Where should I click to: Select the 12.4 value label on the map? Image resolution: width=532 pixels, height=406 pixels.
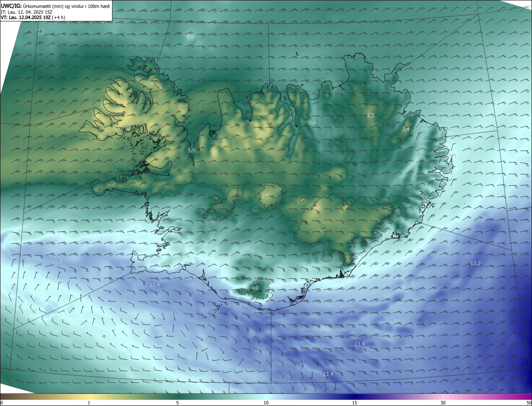(155, 285)
